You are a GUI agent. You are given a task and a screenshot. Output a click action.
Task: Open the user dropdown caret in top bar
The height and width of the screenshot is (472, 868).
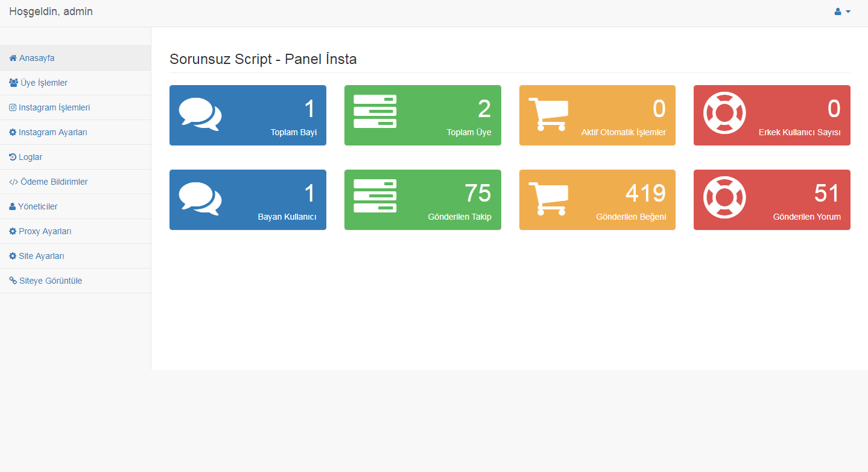tap(848, 11)
